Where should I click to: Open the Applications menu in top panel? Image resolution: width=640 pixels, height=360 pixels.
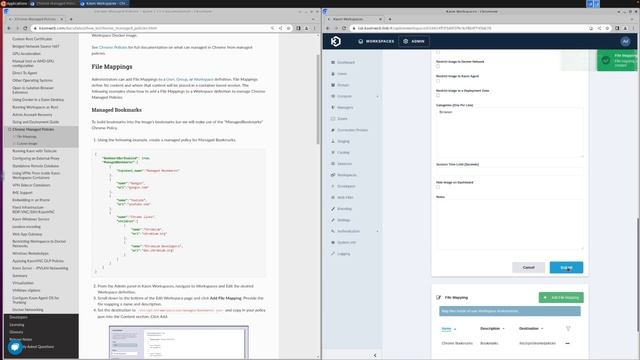pos(14,3)
